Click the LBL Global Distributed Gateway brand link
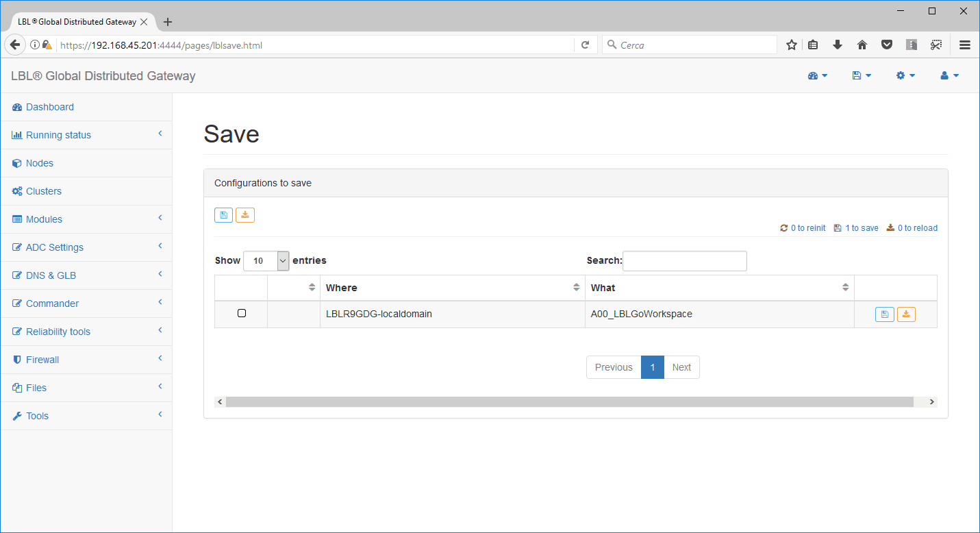 click(x=103, y=76)
